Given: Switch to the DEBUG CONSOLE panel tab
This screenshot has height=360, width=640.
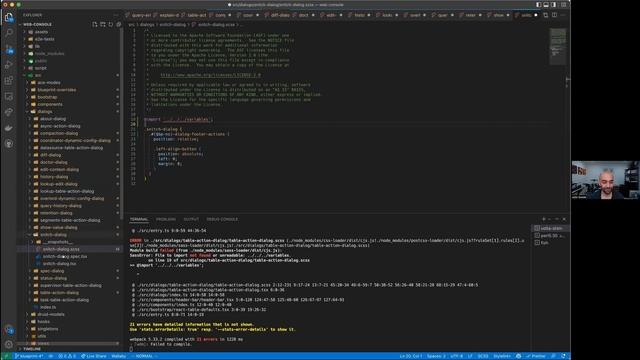Looking at the screenshot, I should point(222,220).
